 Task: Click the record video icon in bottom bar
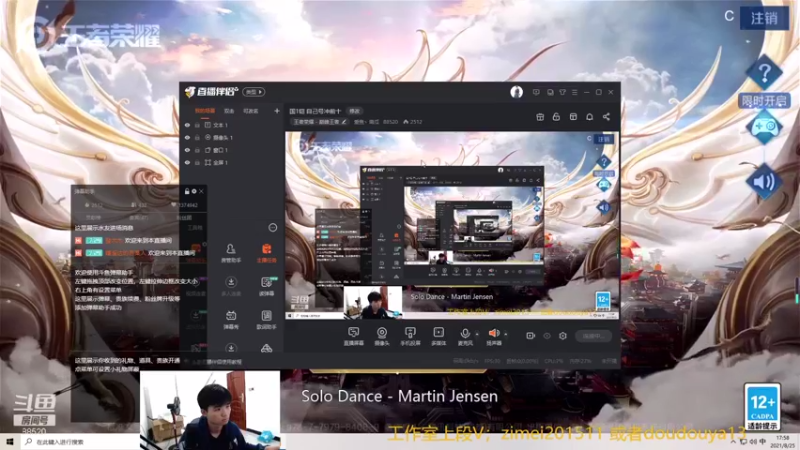click(x=531, y=336)
